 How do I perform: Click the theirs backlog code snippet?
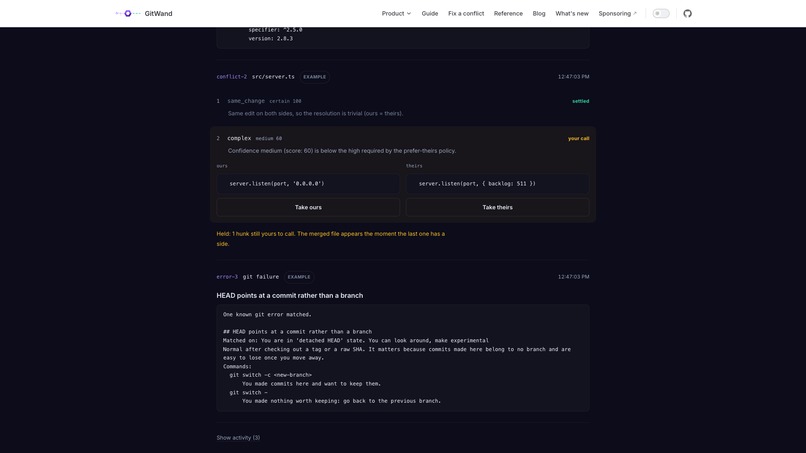(497, 184)
